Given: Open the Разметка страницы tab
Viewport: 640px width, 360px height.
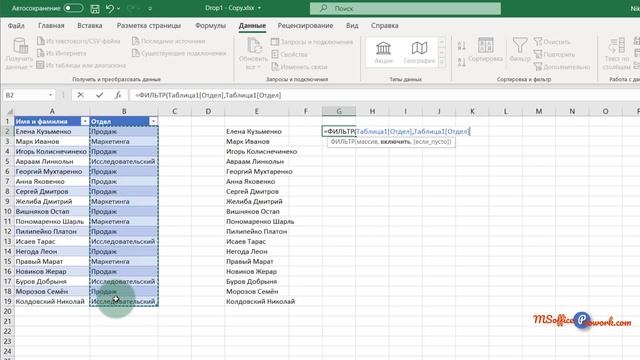Looking at the screenshot, I should 149,25.
